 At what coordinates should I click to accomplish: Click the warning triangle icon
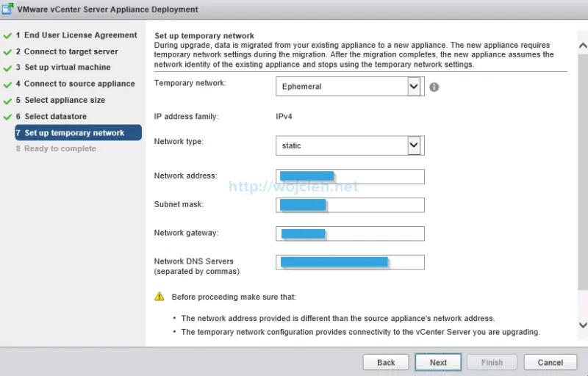click(159, 296)
